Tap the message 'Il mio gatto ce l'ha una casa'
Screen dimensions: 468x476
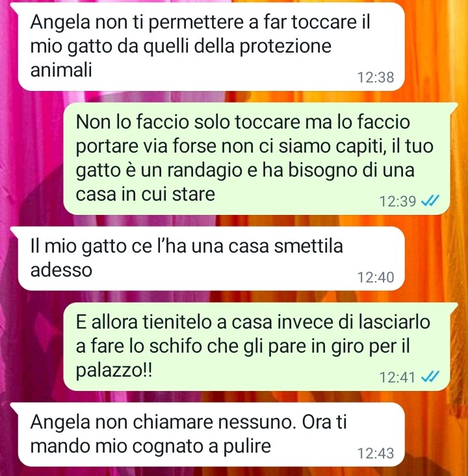click(x=211, y=258)
